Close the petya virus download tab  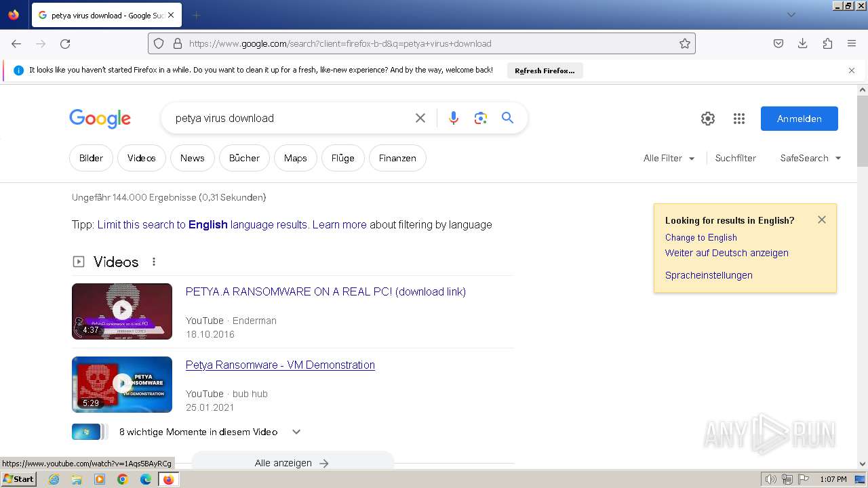point(171,15)
